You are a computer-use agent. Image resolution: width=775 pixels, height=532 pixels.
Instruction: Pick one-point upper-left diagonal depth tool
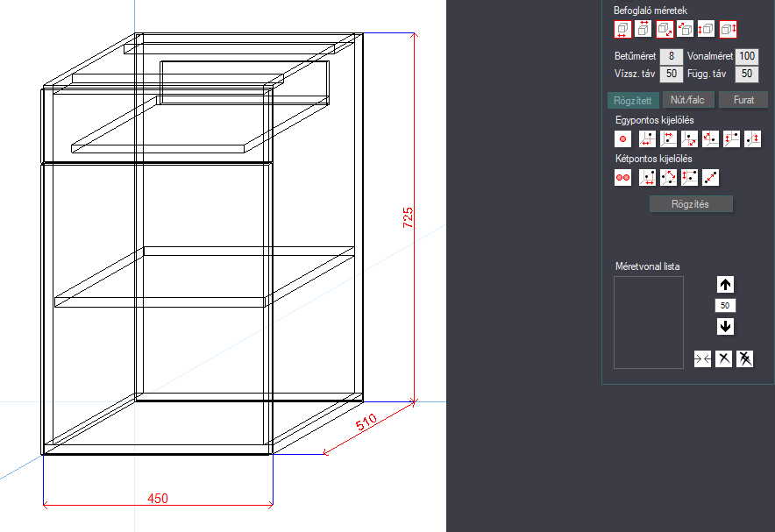coord(710,139)
